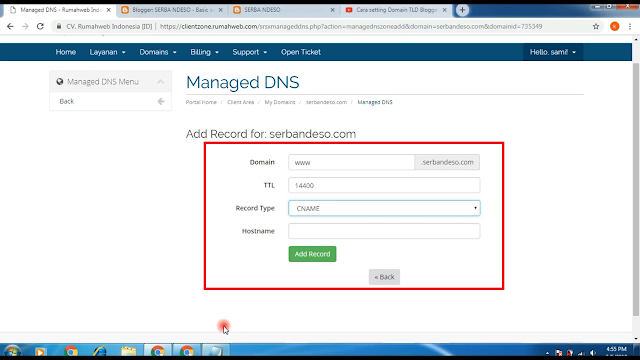Open the media player taskbar icon

tap(40, 351)
